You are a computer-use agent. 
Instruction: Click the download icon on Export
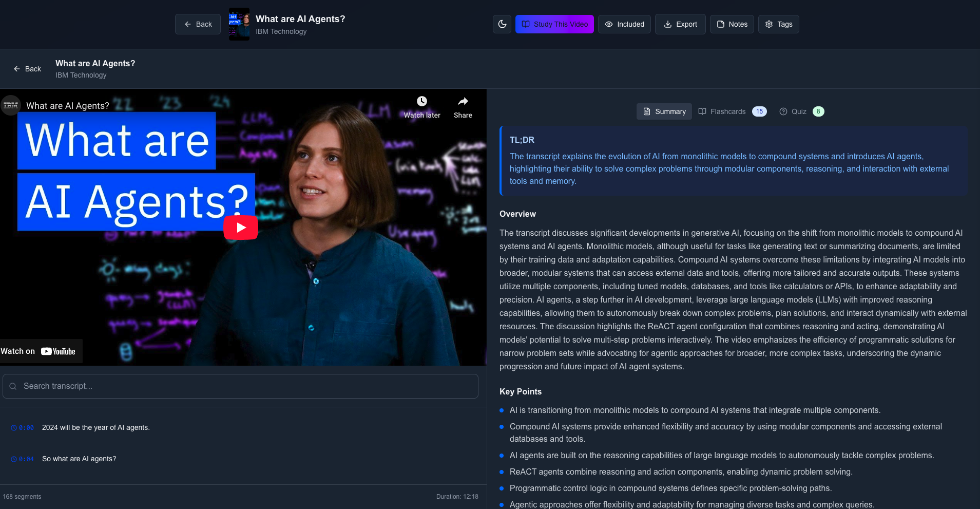(668, 24)
